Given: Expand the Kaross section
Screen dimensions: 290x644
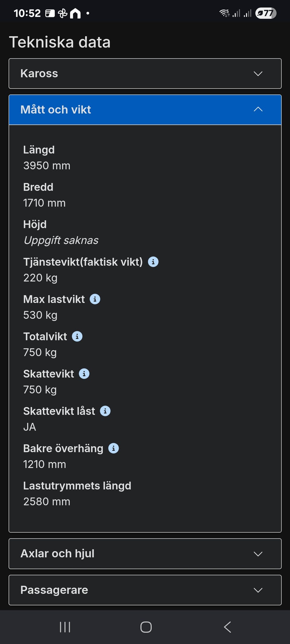Looking at the screenshot, I should coord(145,74).
